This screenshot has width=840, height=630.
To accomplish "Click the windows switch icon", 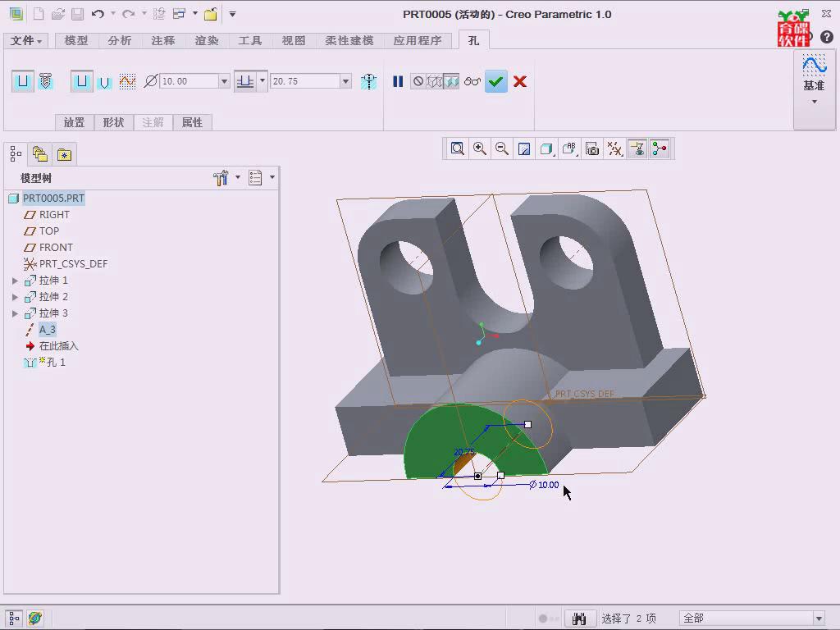I will click(x=180, y=14).
